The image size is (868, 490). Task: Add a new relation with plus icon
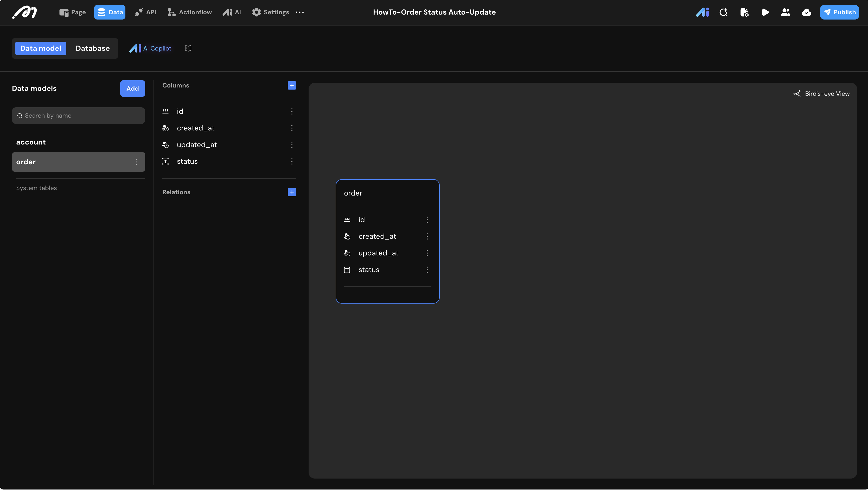(x=292, y=192)
